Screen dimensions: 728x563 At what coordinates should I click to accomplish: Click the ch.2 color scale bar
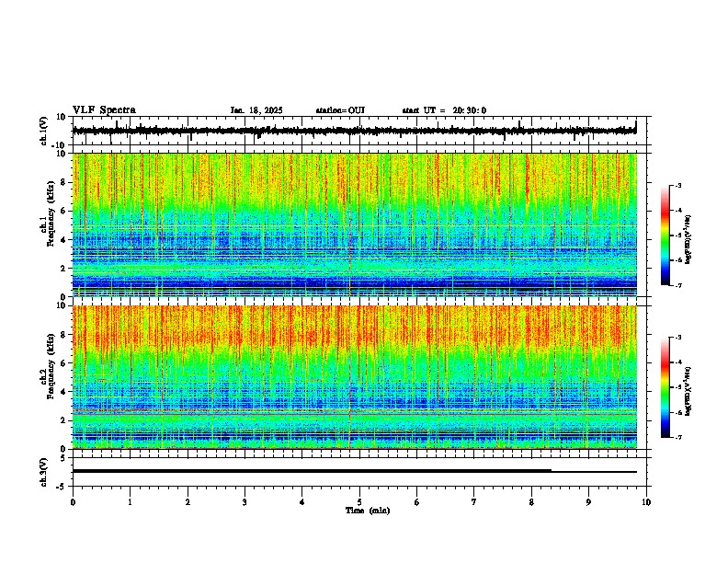(665, 387)
